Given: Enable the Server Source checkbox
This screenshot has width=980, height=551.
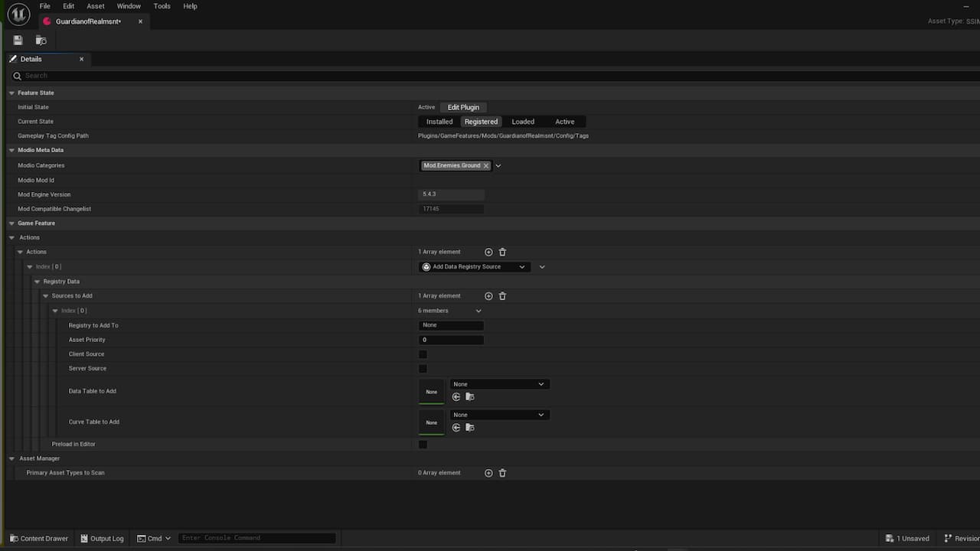Looking at the screenshot, I should point(423,369).
